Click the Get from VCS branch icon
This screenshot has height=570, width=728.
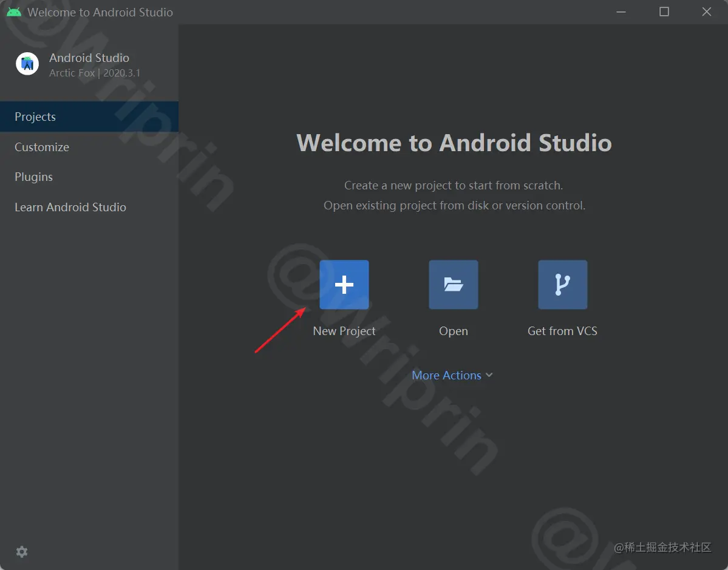(x=562, y=284)
